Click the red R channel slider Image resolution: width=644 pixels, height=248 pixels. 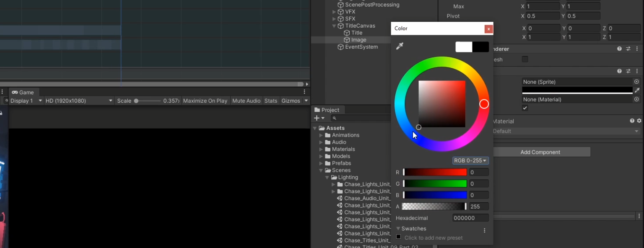(x=435, y=172)
